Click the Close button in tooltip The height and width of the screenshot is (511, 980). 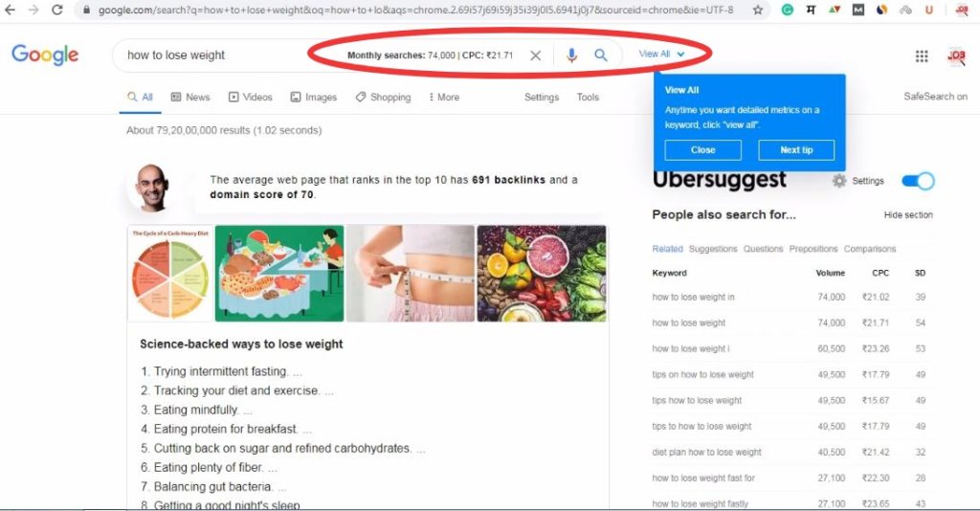[x=703, y=150]
